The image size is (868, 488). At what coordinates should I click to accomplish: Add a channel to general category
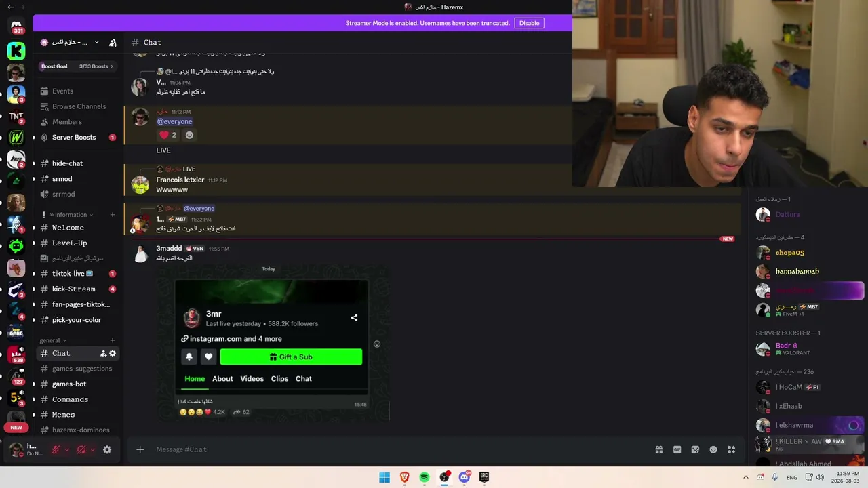(x=113, y=340)
